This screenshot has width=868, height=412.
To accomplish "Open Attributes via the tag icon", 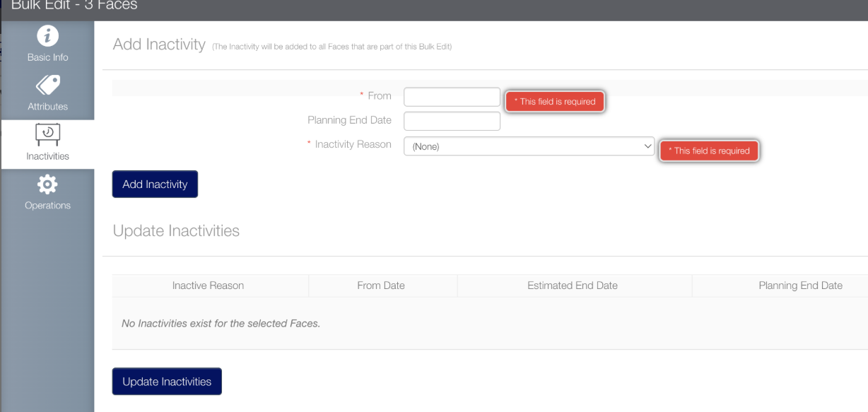I will 47,85.
